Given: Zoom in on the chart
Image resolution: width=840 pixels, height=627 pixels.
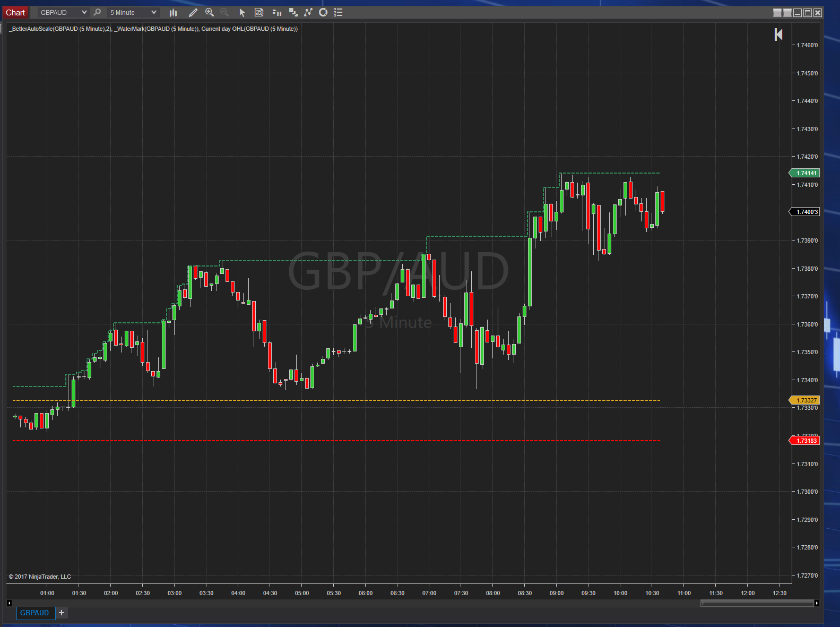Looking at the screenshot, I should point(210,12).
